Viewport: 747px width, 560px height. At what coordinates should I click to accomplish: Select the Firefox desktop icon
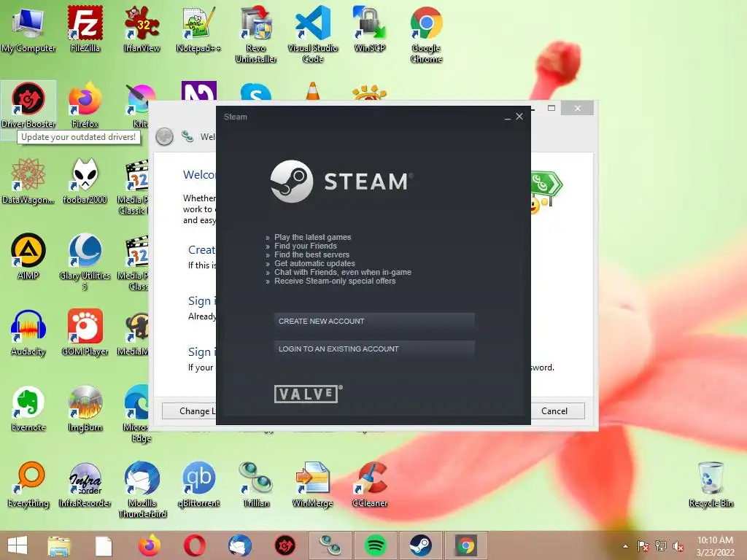[85, 105]
